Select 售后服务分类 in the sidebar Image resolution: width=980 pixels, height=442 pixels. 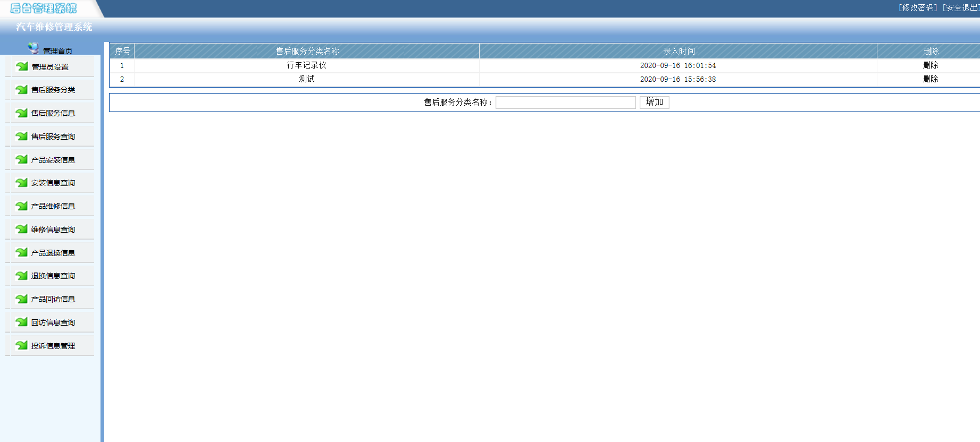(53, 90)
